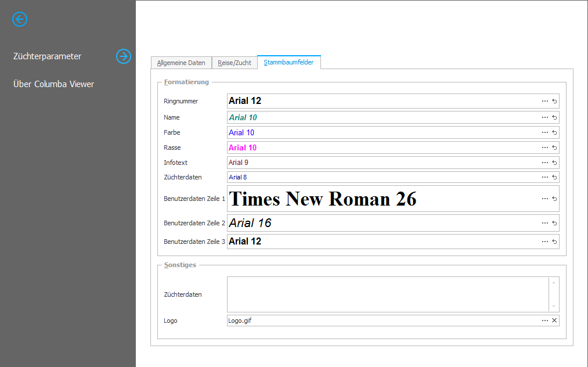The height and width of the screenshot is (367, 588).
Task: Reset the Farbe font format
Action: 554,132
